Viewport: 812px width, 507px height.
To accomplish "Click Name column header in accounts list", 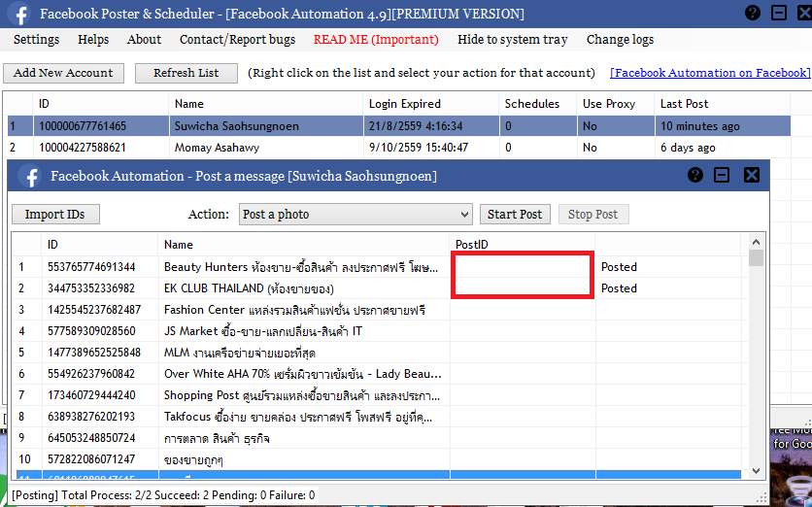I will (x=266, y=104).
